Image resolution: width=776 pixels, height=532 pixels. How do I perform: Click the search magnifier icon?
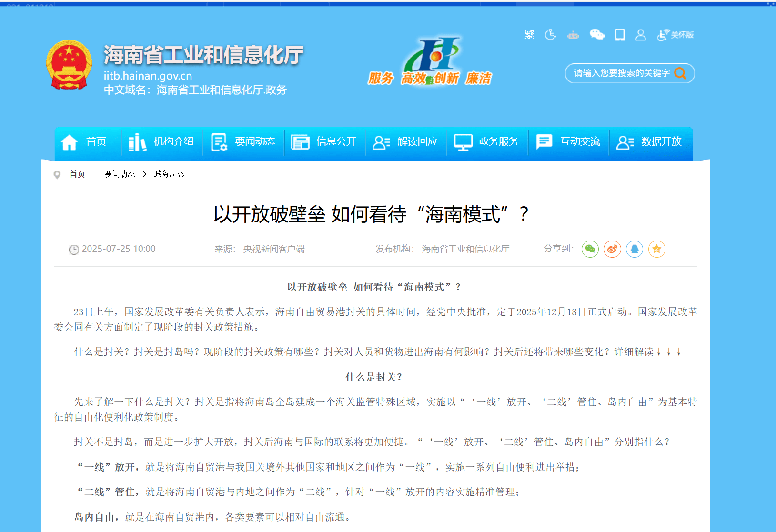(x=681, y=73)
